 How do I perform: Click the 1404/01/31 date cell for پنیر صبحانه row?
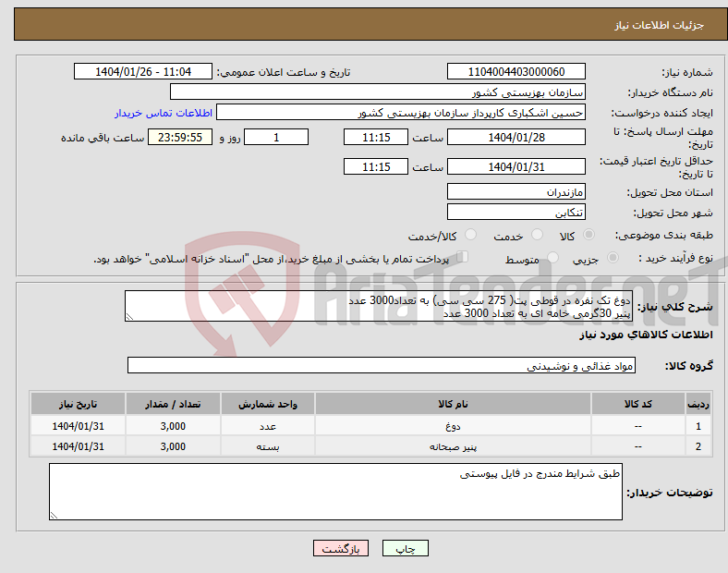pyautogui.click(x=78, y=446)
